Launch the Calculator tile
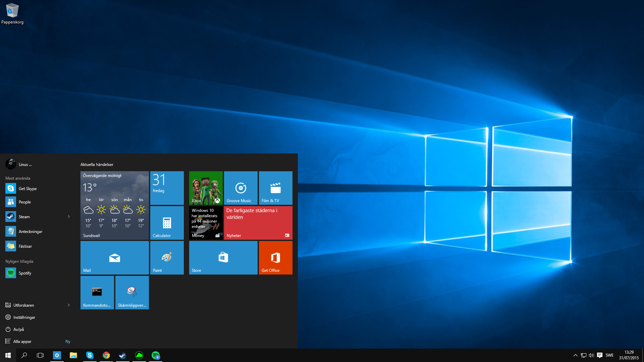This screenshot has height=362, width=644. [x=167, y=223]
